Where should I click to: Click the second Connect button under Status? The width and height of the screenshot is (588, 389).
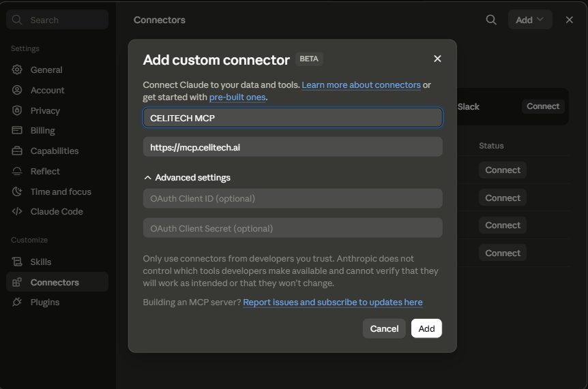point(503,198)
